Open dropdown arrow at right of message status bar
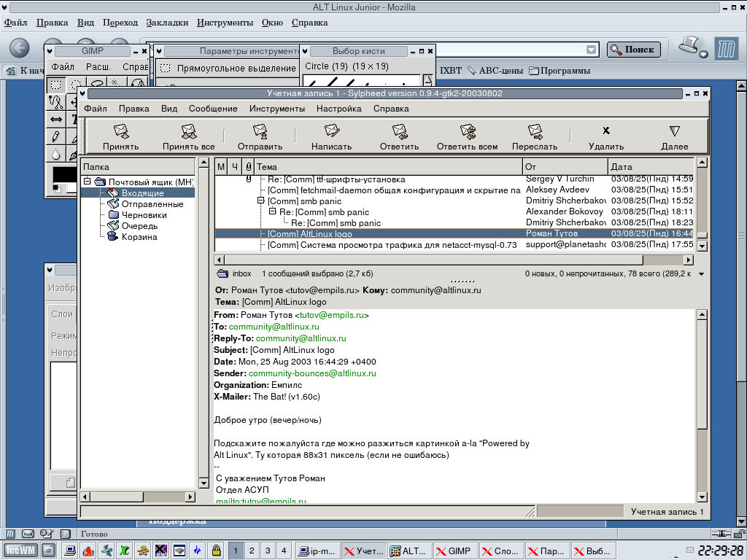The height and width of the screenshot is (560, 747). [x=701, y=274]
